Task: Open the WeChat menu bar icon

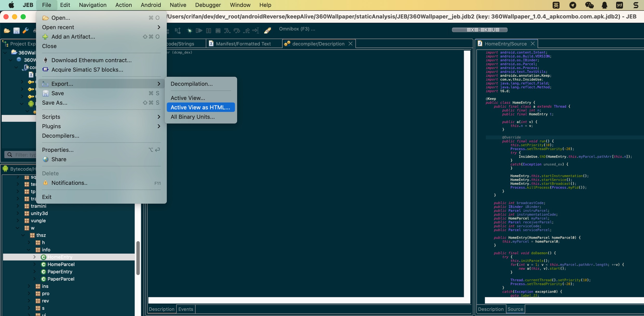Action: point(589,5)
